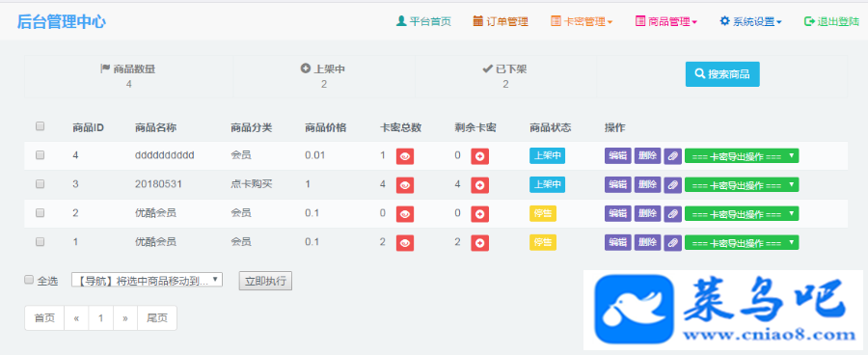This screenshot has width=868, height=355.
Task: Expand the 卡密管理 menu
Action: pyautogui.click(x=582, y=21)
